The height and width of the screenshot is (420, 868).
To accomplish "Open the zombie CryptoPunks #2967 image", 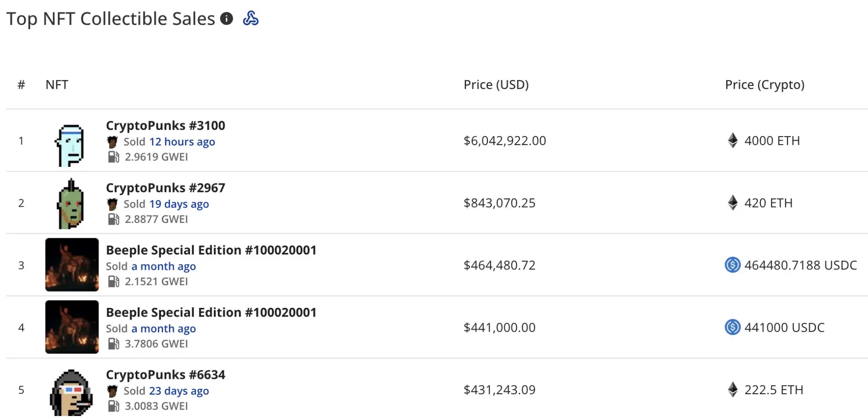I will [x=71, y=204].
